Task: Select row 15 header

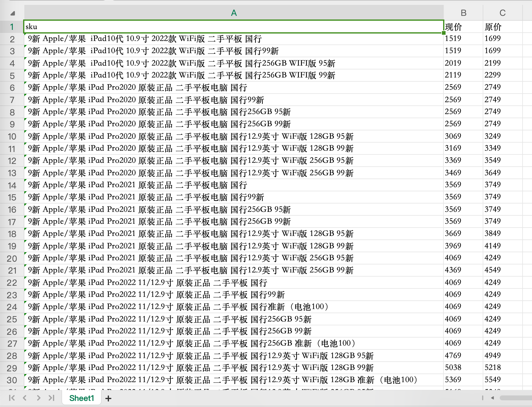Action: pos(12,197)
